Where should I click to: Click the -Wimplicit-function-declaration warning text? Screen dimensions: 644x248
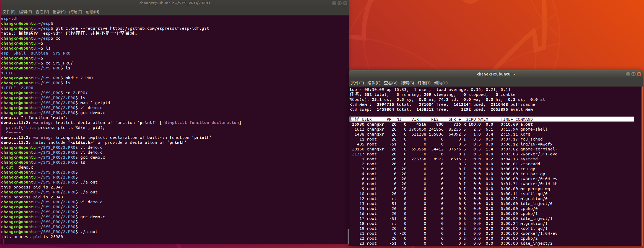tap(200, 123)
